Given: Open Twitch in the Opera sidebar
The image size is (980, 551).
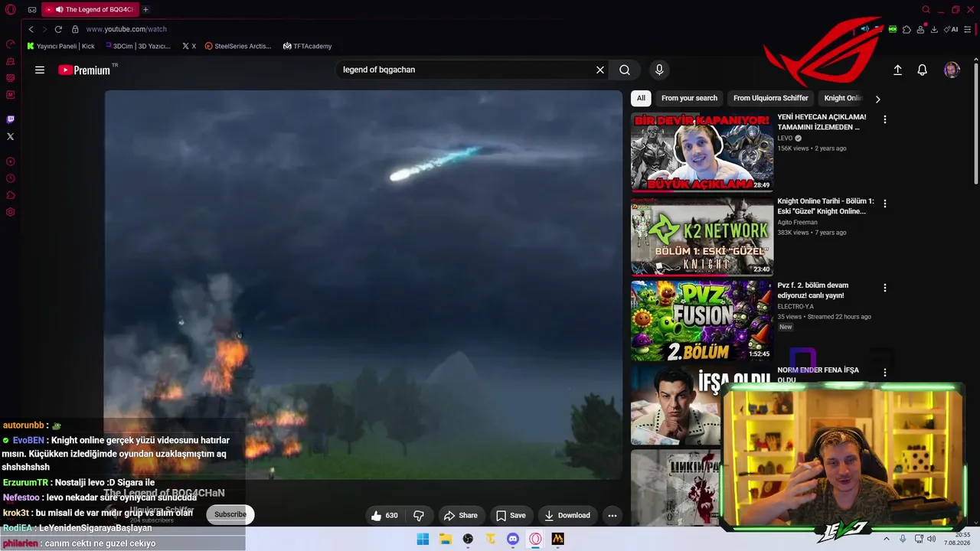Looking at the screenshot, I should pyautogui.click(x=10, y=119).
